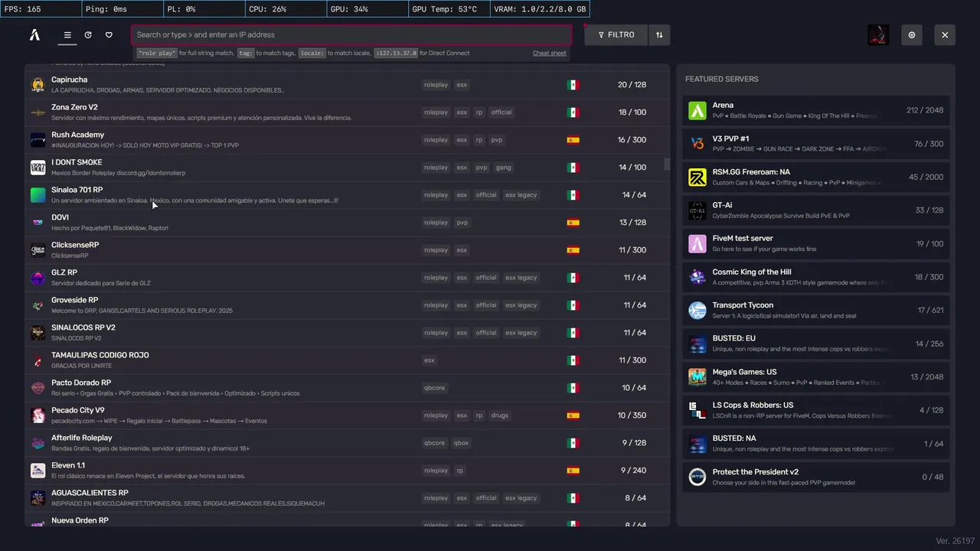Filter by 'official' tag on Zona Zero V2
This screenshot has width=980, height=551.
pos(501,112)
